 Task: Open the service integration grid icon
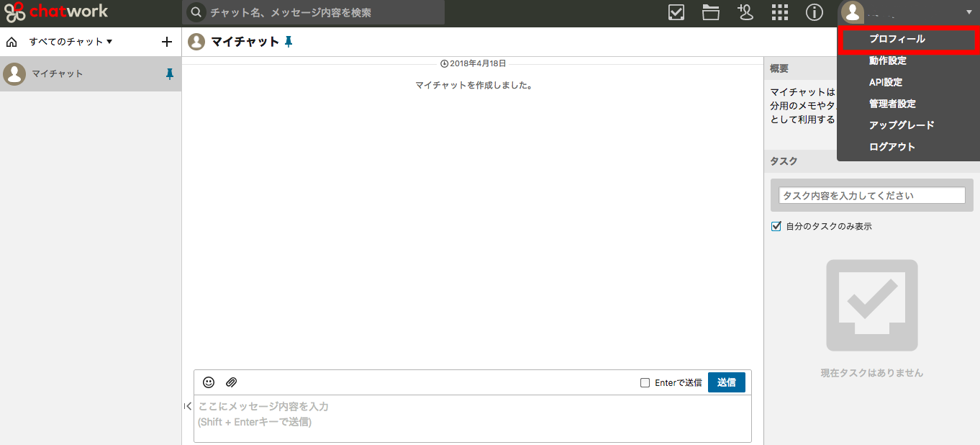click(x=780, y=12)
